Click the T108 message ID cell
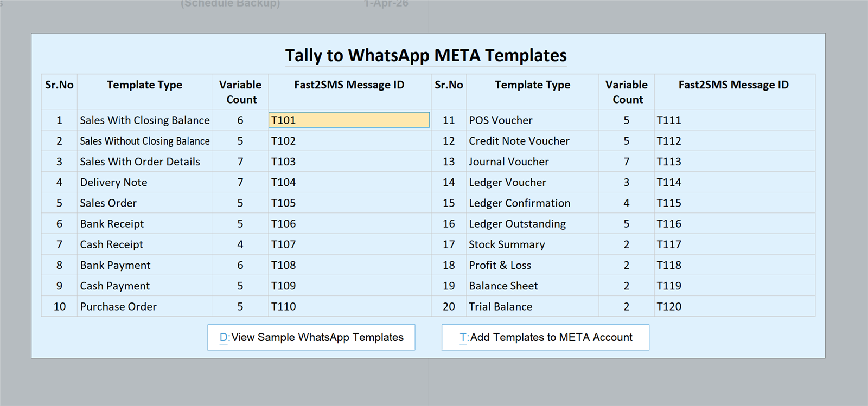The width and height of the screenshot is (868, 406). click(x=349, y=265)
